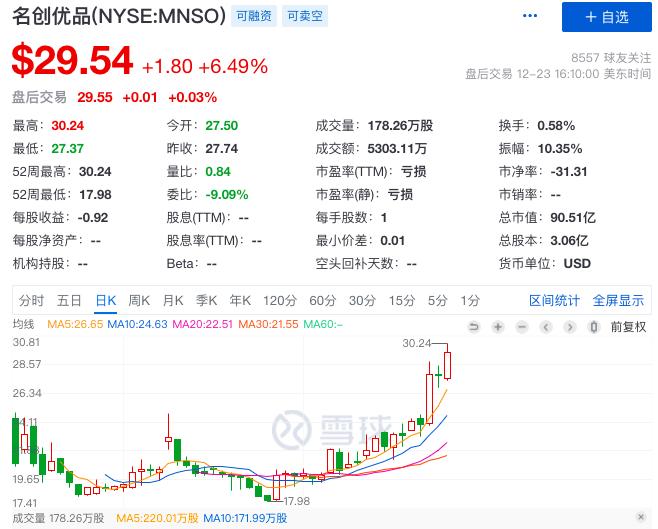This screenshot has width=658, height=529.
Task: Zoom out chart with minus icon
Action: [x=522, y=326]
